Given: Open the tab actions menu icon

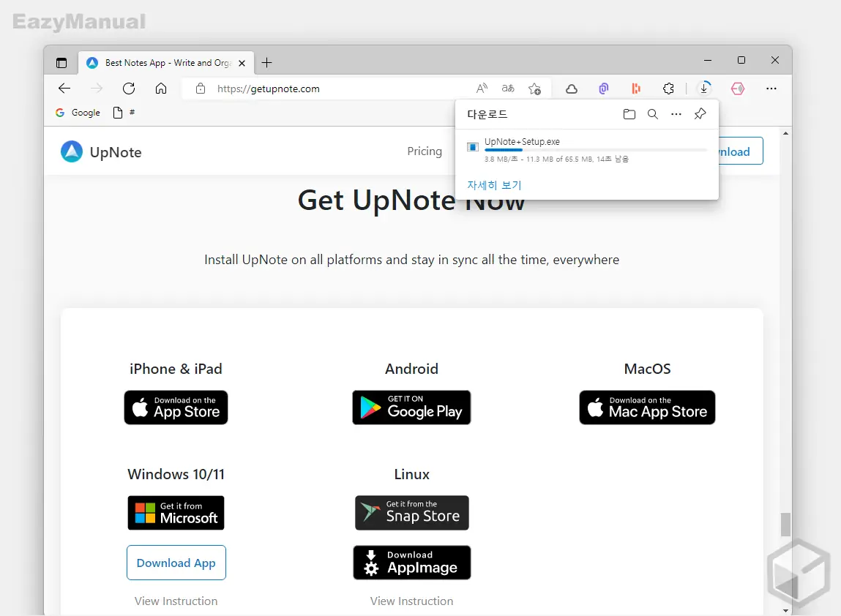Looking at the screenshot, I should pos(61,63).
